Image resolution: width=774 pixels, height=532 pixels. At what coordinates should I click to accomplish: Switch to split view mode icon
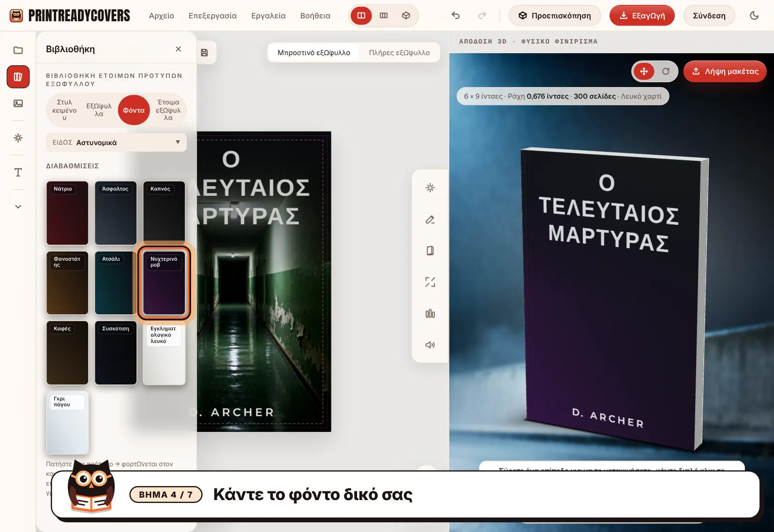361,15
